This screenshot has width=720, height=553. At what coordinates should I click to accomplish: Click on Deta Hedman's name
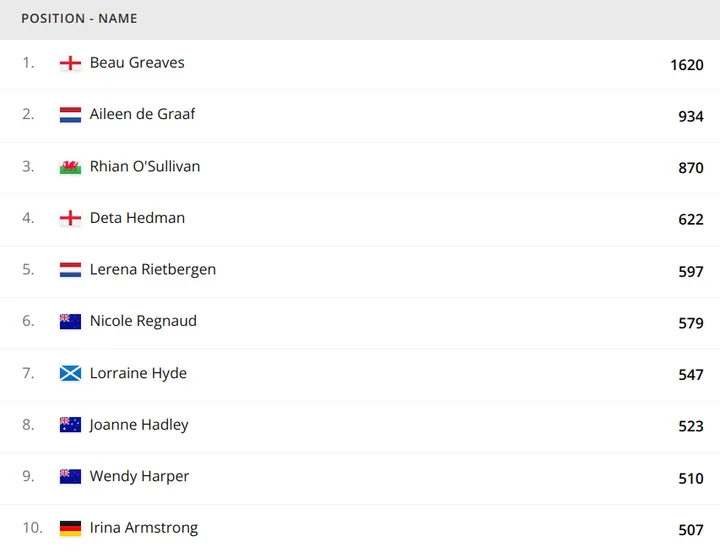tap(137, 218)
